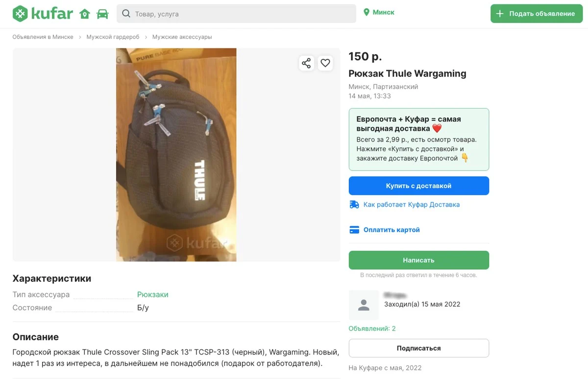Viewport: 588px width, 379px height.
Task: Open Объявления в Минске breadcrumb
Action: coord(43,37)
